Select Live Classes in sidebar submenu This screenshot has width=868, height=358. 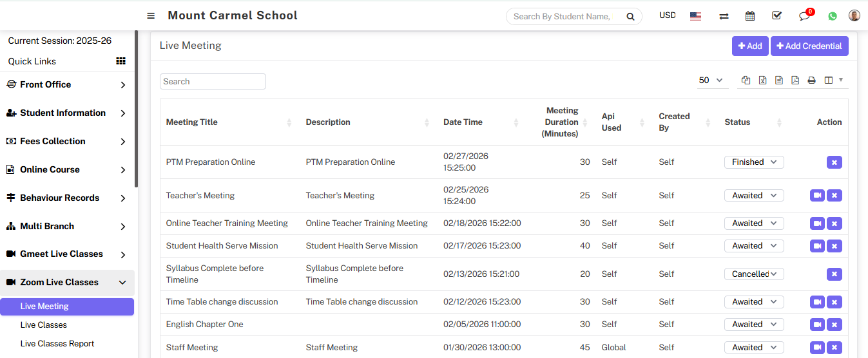tap(44, 325)
